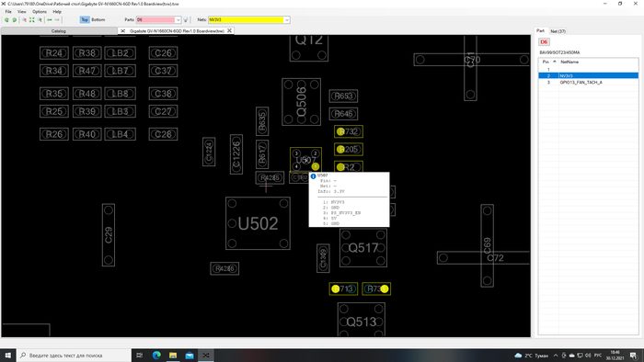Switch board view to Top side
This screenshot has width=644, height=362.
point(85,19)
